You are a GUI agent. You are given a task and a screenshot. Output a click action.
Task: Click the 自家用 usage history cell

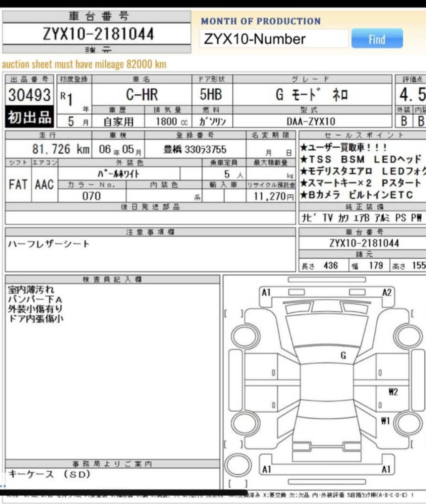click(x=118, y=121)
